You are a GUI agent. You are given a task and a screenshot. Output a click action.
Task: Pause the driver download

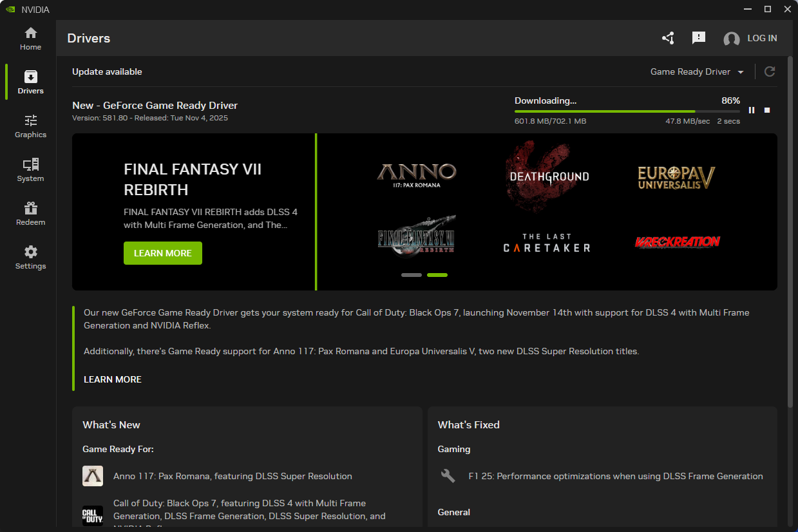coord(752,110)
